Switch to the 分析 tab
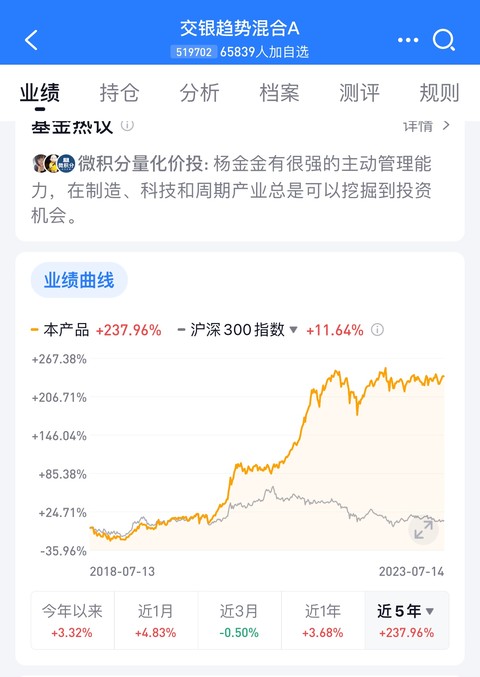This screenshot has width=480, height=677. click(199, 92)
